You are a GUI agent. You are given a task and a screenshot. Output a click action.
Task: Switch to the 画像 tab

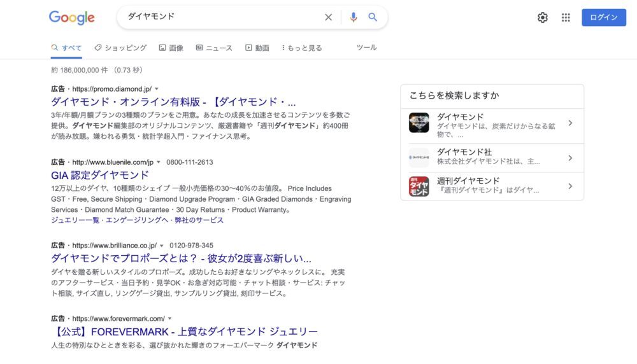(171, 48)
